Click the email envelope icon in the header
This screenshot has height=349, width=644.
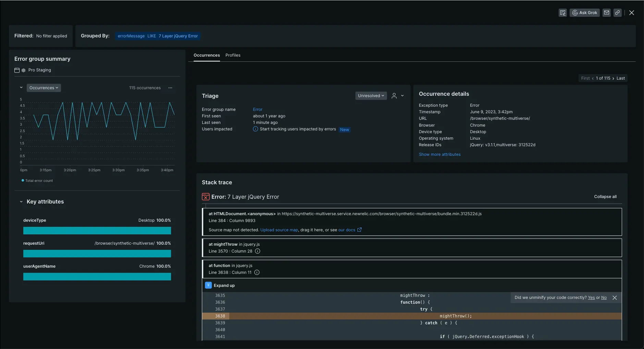coord(607,13)
